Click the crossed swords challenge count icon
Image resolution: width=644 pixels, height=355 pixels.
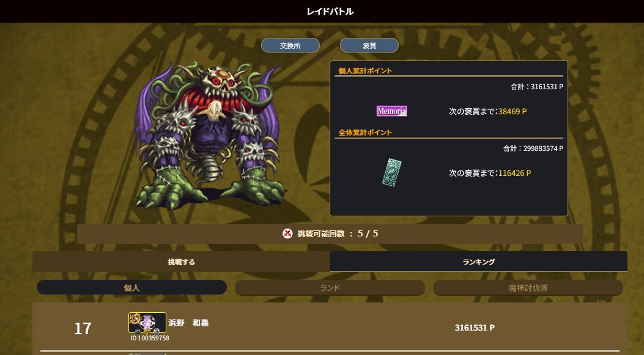[287, 233]
